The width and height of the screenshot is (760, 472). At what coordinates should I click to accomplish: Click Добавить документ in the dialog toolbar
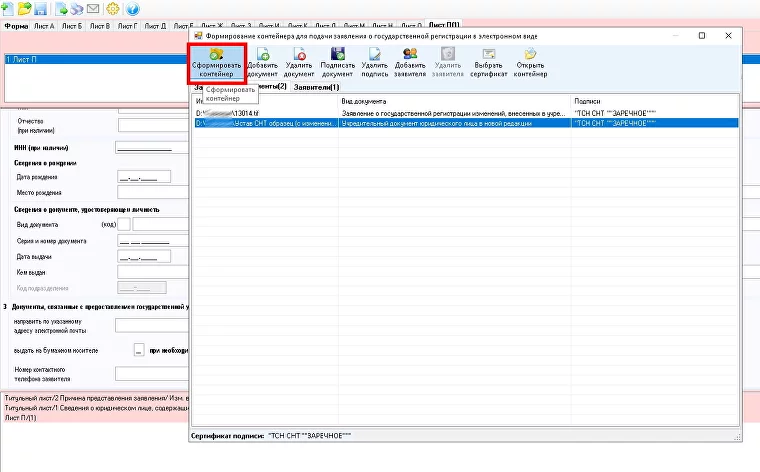tap(262, 63)
